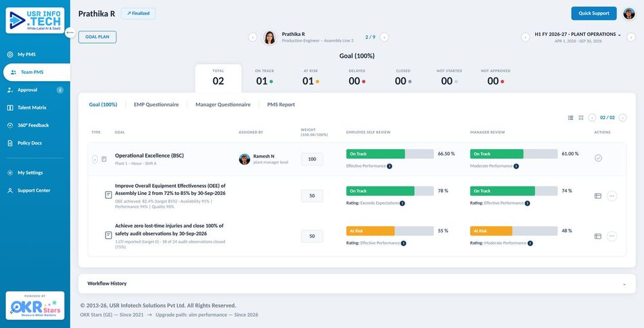Switch to list view

click(571, 118)
